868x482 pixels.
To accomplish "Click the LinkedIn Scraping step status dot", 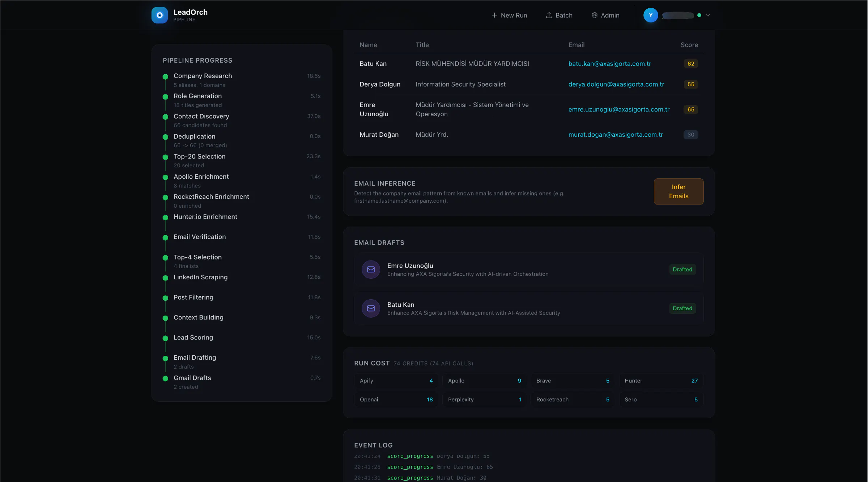I will [165, 278].
